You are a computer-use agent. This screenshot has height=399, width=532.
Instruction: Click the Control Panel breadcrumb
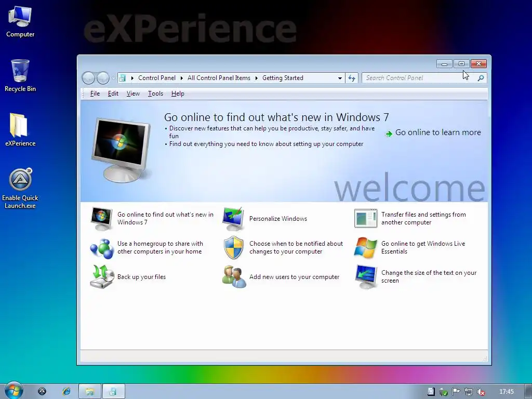(x=157, y=78)
